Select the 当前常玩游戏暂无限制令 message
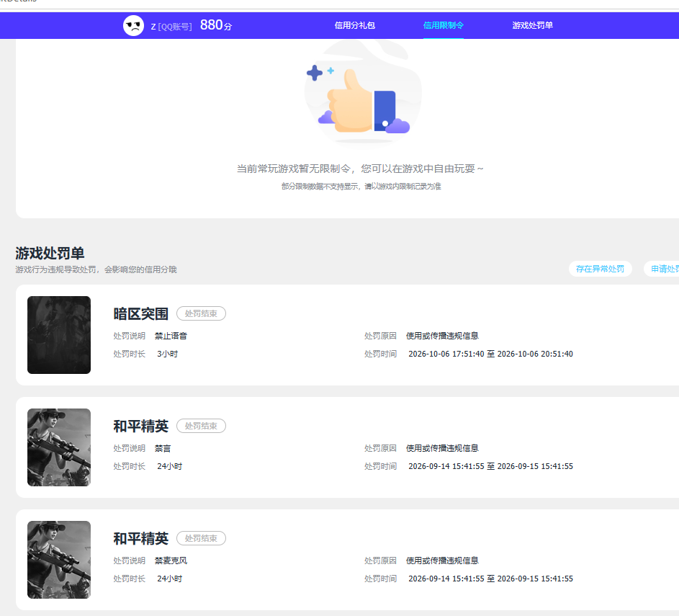Image resolution: width=679 pixels, height=616 pixels. [360, 169]
